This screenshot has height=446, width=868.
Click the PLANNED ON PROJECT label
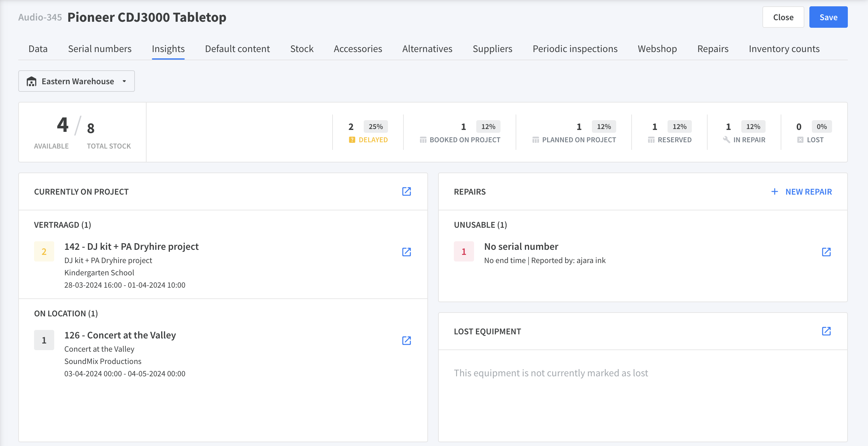[x=579, y=139]
